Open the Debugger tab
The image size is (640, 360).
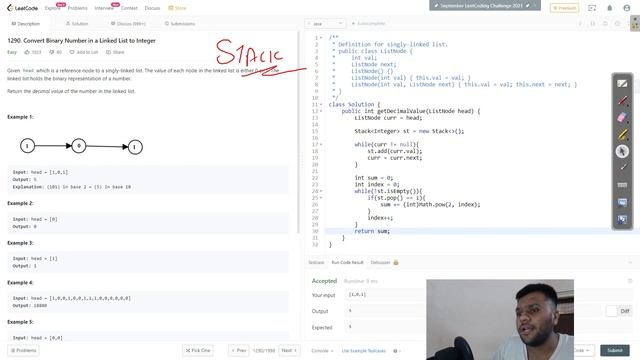pyautogui.click(x=384, y=262)
